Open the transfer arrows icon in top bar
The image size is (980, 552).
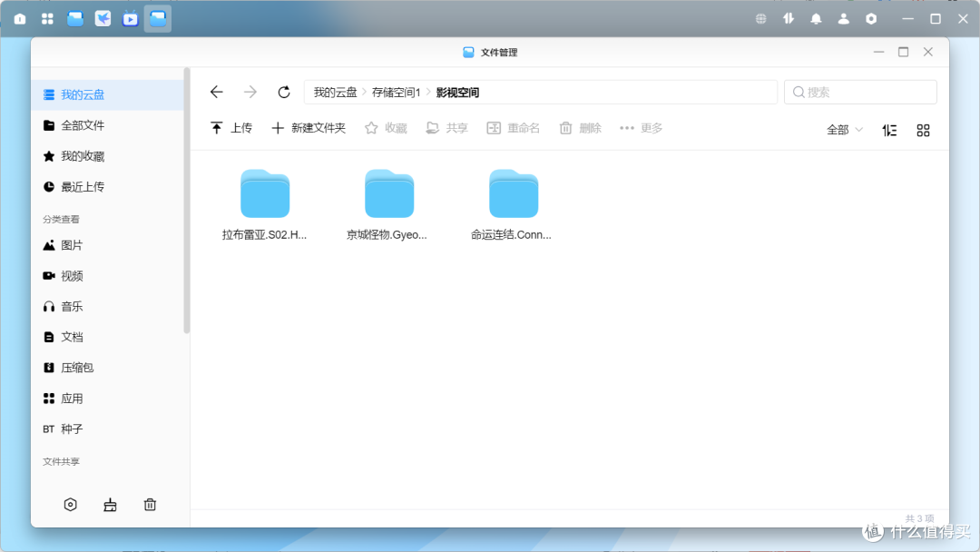(x=789, y=19)
